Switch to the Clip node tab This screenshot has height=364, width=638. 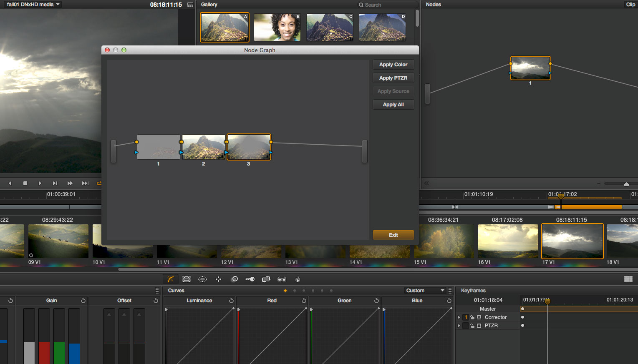[x=630, y=5]
